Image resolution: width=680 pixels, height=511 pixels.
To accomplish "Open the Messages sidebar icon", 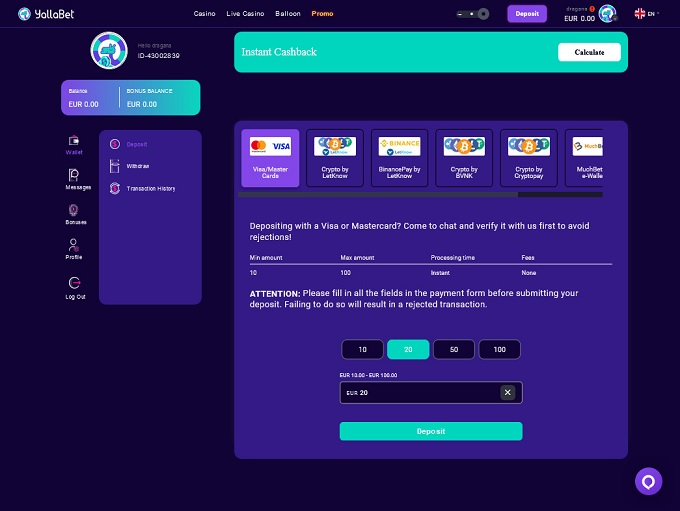I will (74, 175).
